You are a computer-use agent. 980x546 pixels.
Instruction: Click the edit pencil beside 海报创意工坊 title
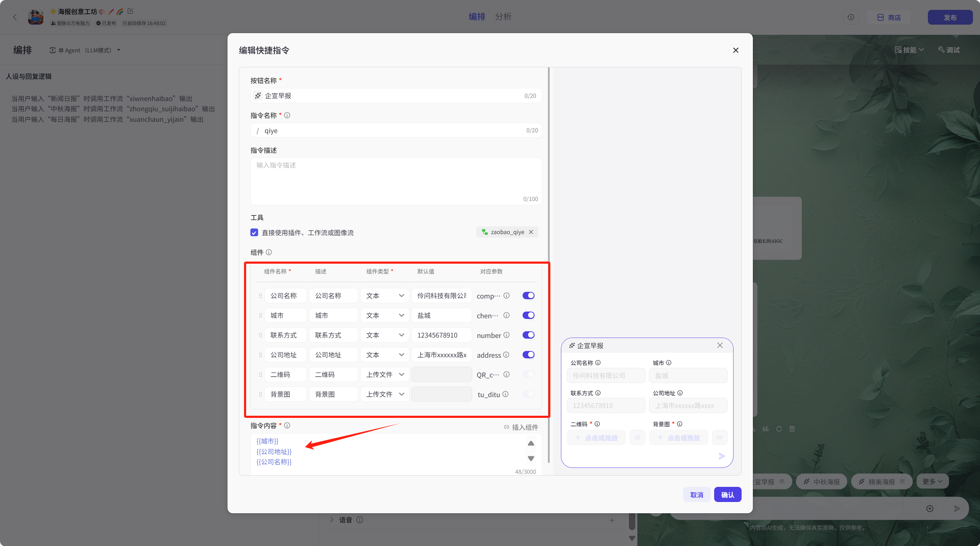(x=130, y=11)
